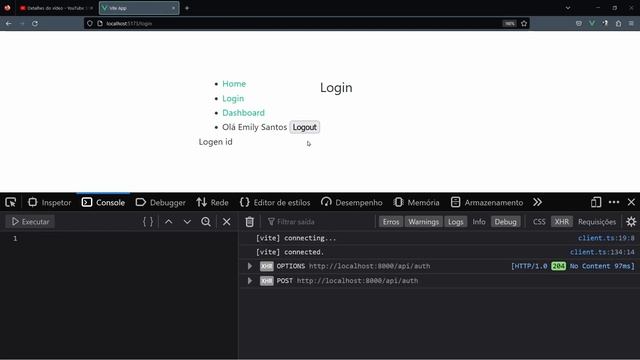Open client.ts:134:14 source link
Viewport: 640px width, 360px height.
602,252
